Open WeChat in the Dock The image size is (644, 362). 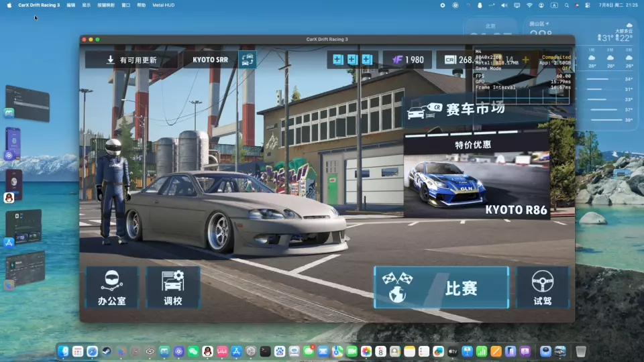(193, 351)
